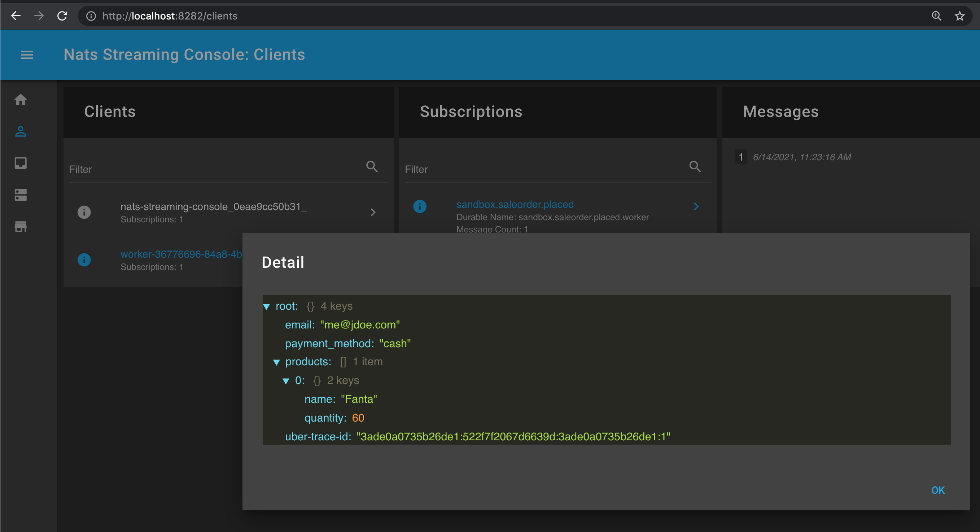Image resolution: width=980 pixels, height=532 pixels.
Task: Click the search icon in Subscriptions filter
Action: pyautogui.click(x=695, y=167)
